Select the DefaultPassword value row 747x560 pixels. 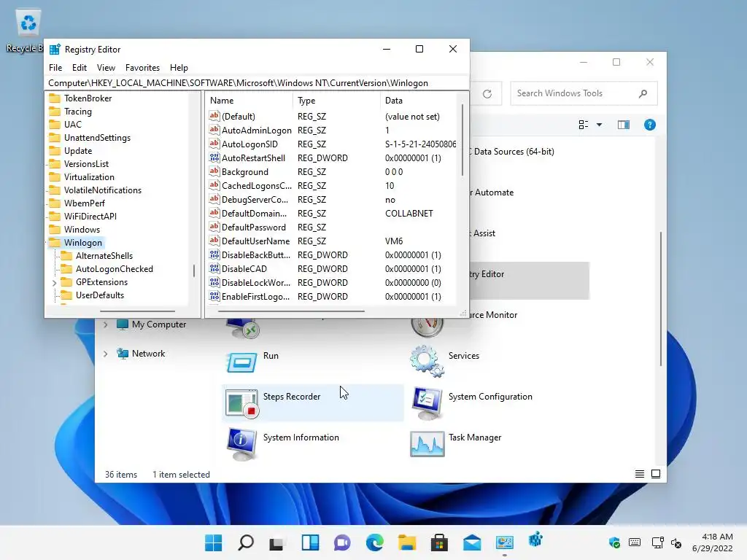(x=332, y=227)
